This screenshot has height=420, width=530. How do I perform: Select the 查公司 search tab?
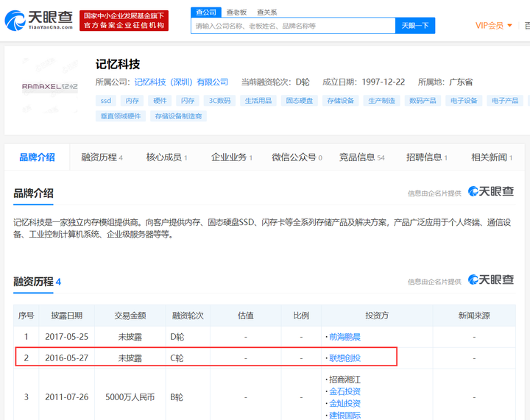(206, 13)
